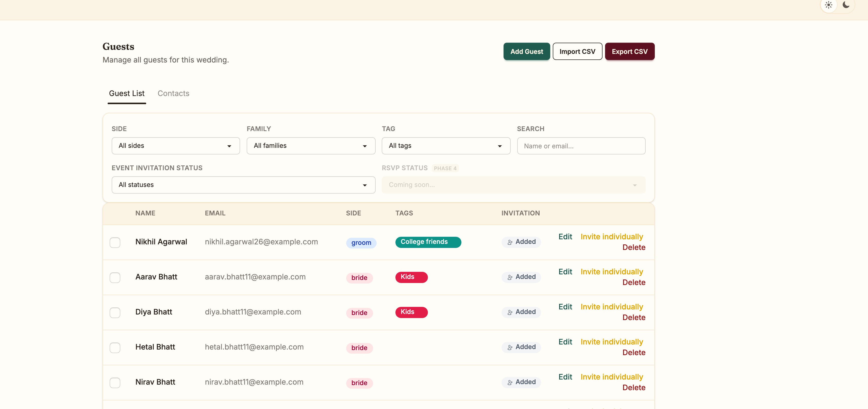Click the Name column header

point(145,213)
